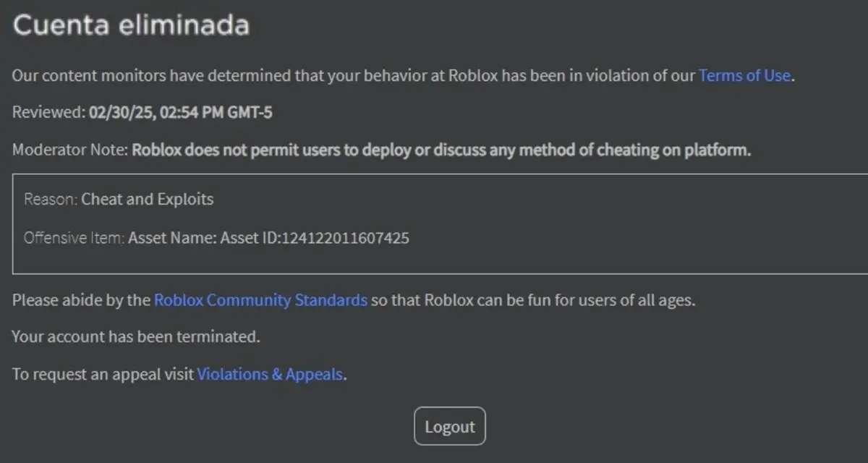
Task: Click the "Please abide by the" text
Action: 81,300
